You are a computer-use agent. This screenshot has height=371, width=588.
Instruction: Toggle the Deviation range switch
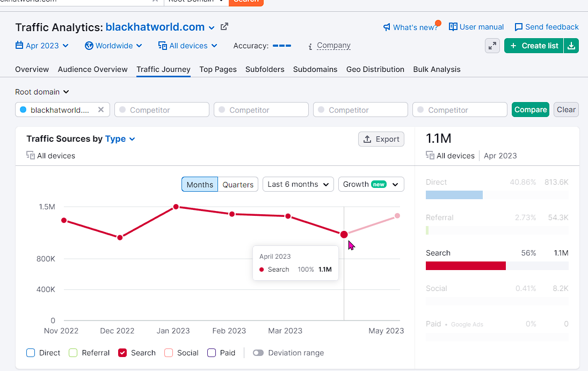(258, 353)
